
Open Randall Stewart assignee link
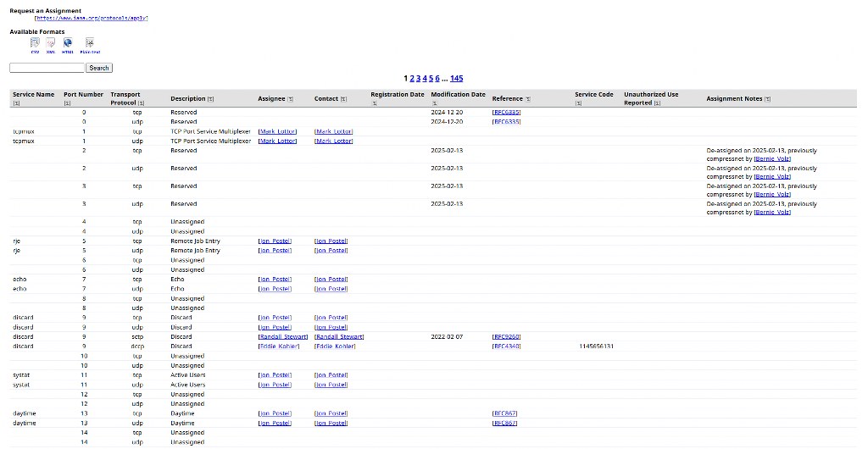pyautogui.click(x=283, y=337)
